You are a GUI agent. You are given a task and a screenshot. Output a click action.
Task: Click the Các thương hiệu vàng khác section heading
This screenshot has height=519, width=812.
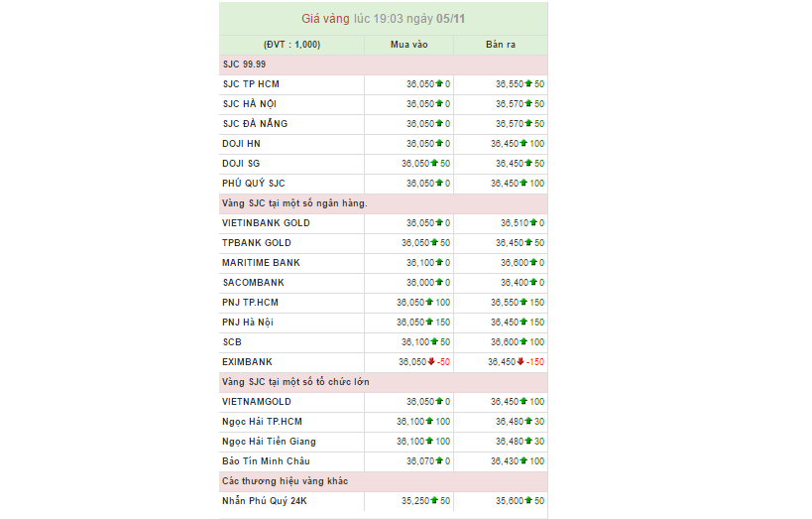285,481
